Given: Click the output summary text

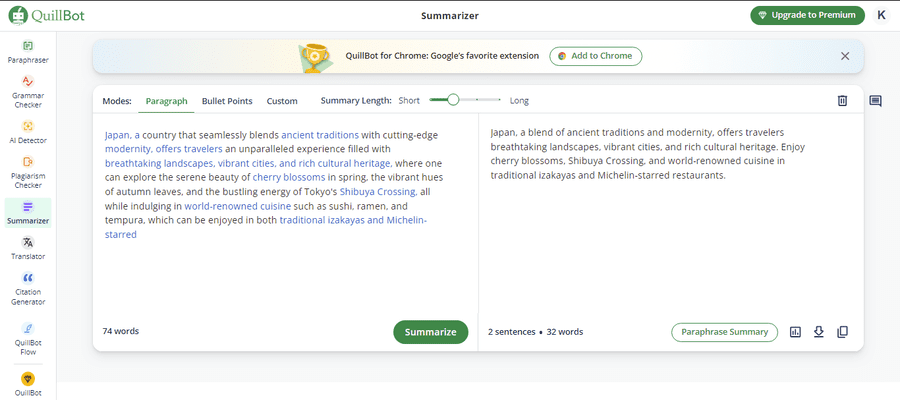Looking at the screenshot, I should 647,154.
